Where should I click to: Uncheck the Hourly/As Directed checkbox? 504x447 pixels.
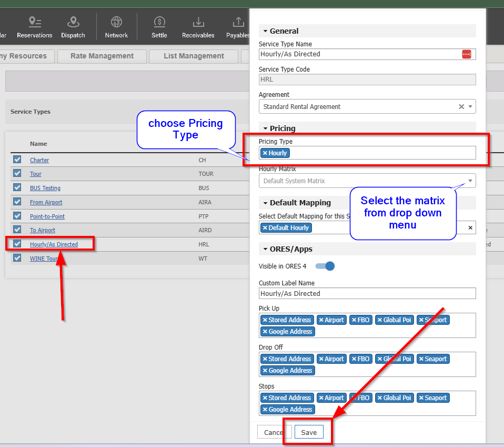[x=17, y=244]
